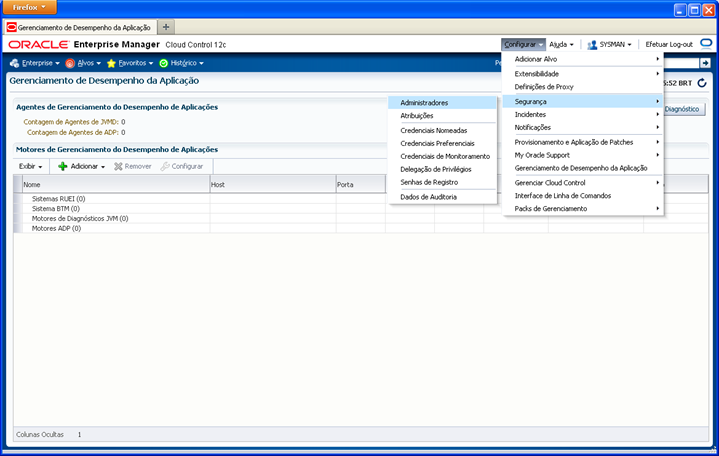Click the green plus Adicionar icon

tap(63, 166)
